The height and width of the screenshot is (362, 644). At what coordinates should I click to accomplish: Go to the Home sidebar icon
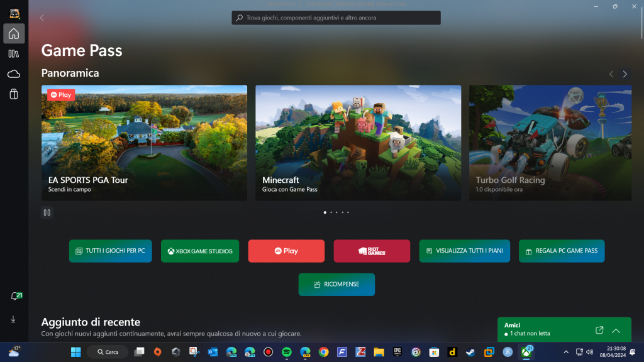[x=14, y=34]
